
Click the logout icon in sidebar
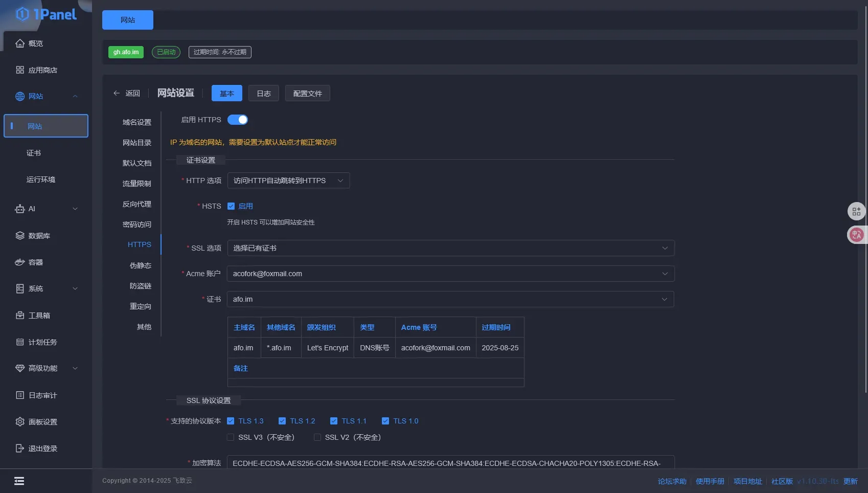pyautogui.click(x=20, y=449)
